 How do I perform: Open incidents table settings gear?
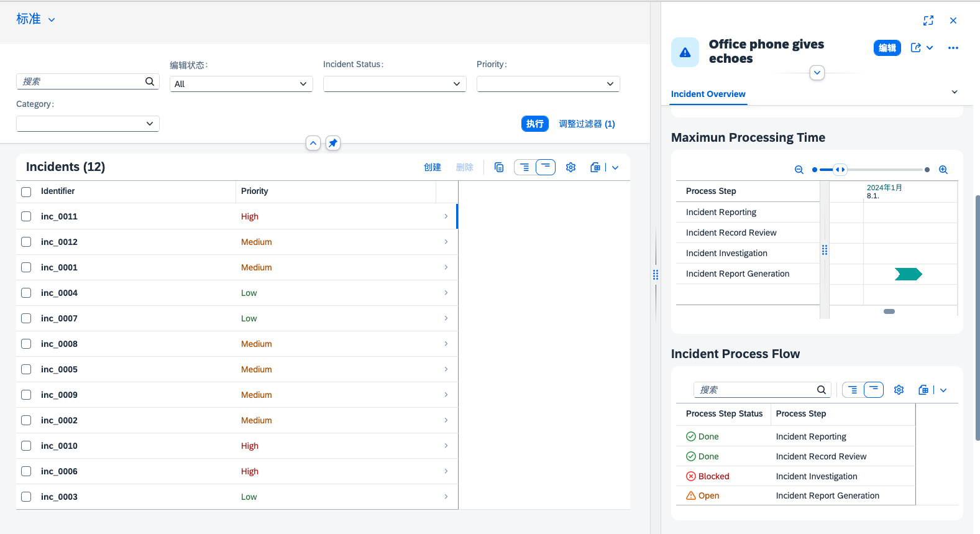[x=570, y=167]
